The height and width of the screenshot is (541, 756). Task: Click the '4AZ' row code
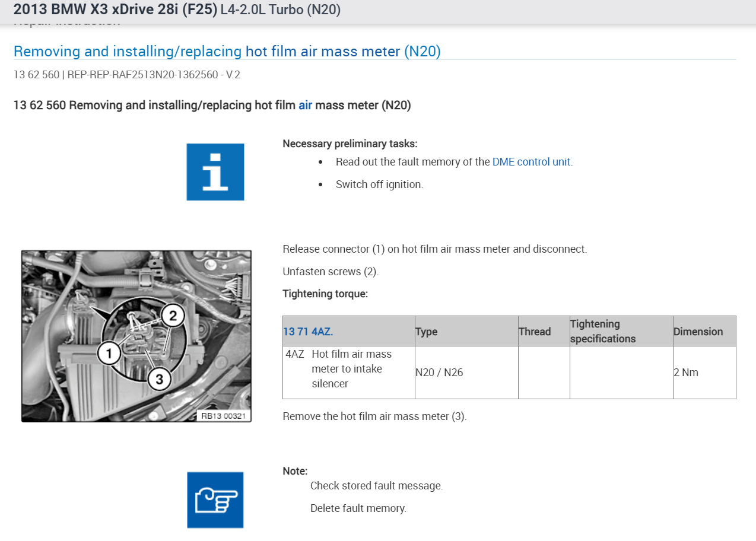click(295, 354)
